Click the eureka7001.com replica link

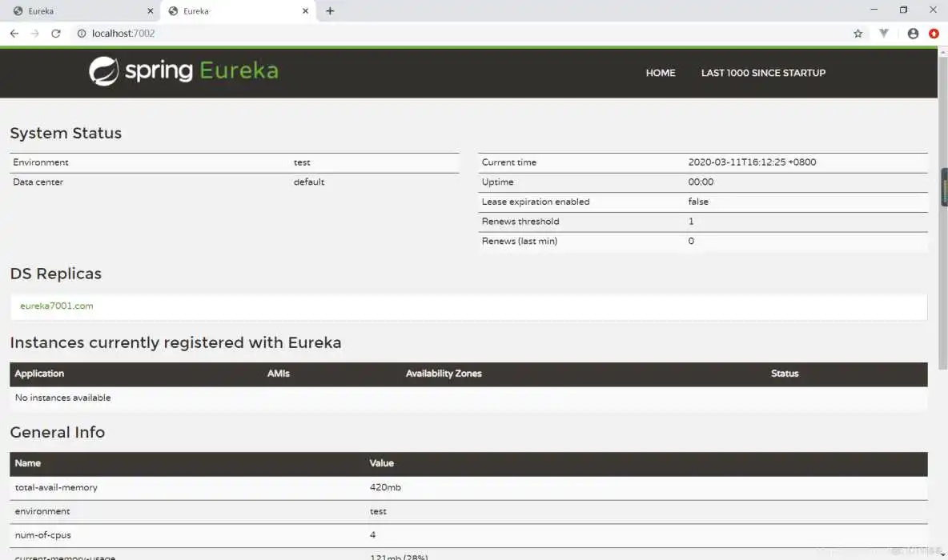tap(56, 306)
